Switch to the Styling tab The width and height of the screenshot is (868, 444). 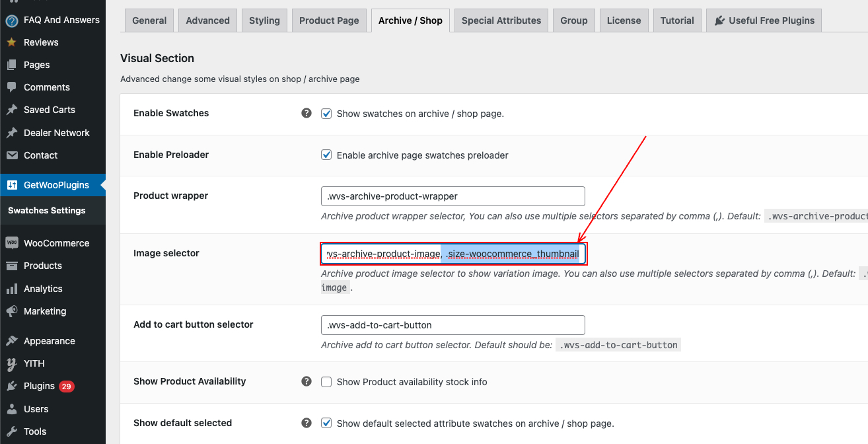pyautogui.click(x=264, y=20)
